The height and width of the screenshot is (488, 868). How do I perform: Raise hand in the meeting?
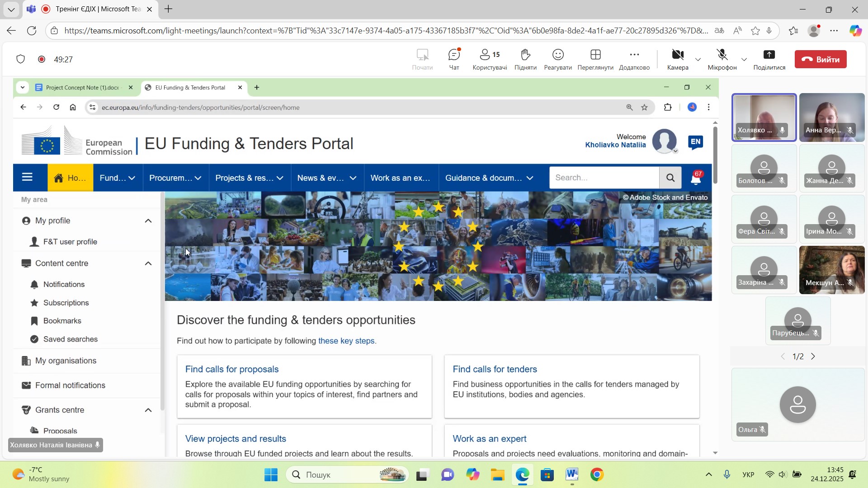tap(525, 59)
